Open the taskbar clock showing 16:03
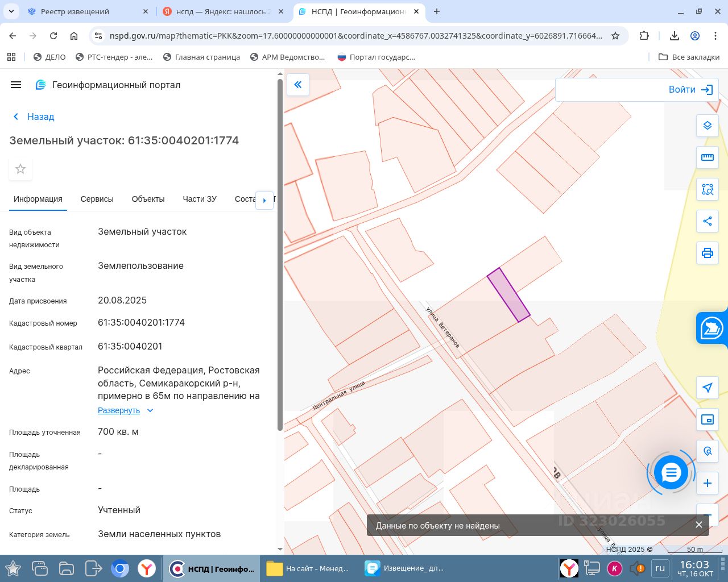The width and height of the screenshot is (728, 582). 696,568
